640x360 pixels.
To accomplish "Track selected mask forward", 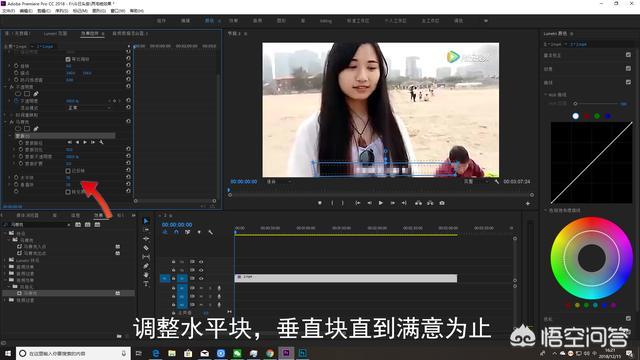I will (x=85, y=142).
